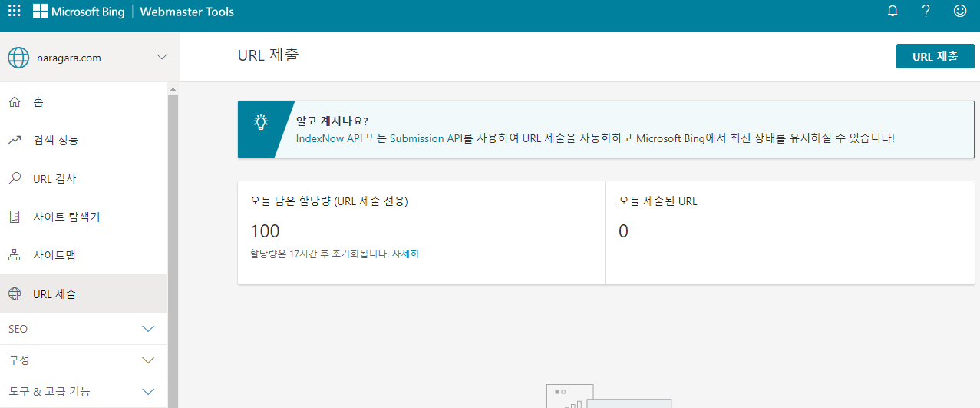Click the search performance trend icon
Viewport: 980px width, 408px height.
(x=15, y=140)
